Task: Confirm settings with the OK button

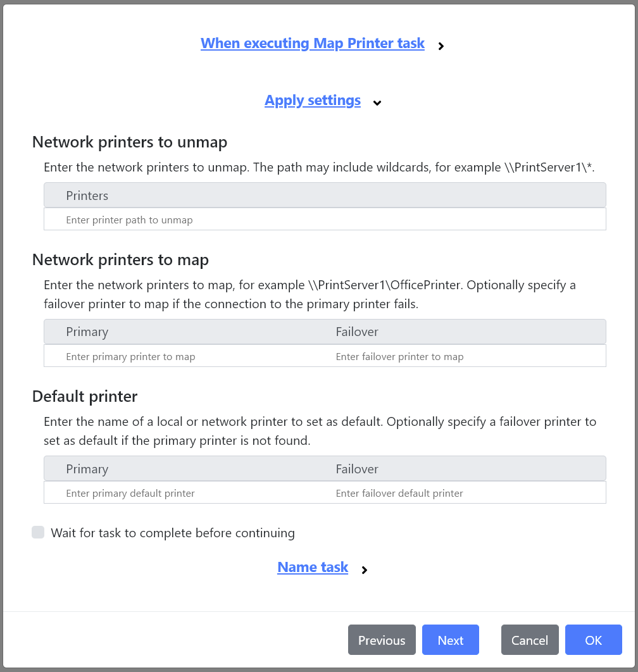Action: point(593,640)
